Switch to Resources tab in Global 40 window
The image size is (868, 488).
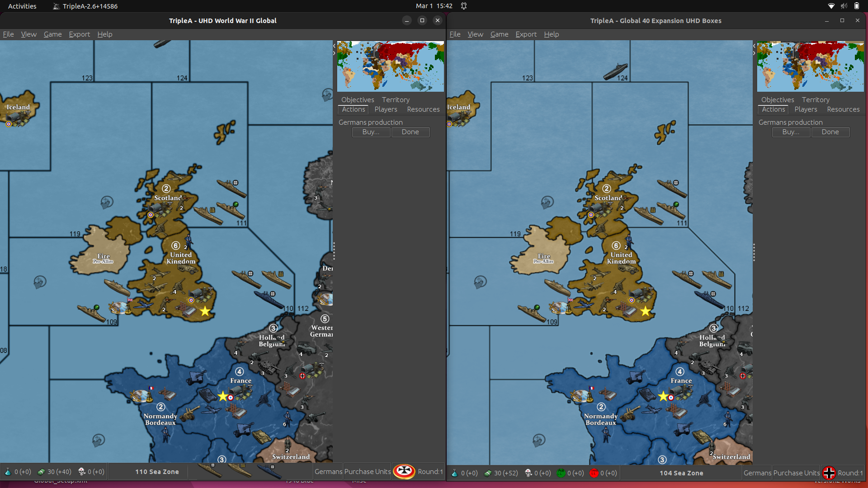pos(843,109)
